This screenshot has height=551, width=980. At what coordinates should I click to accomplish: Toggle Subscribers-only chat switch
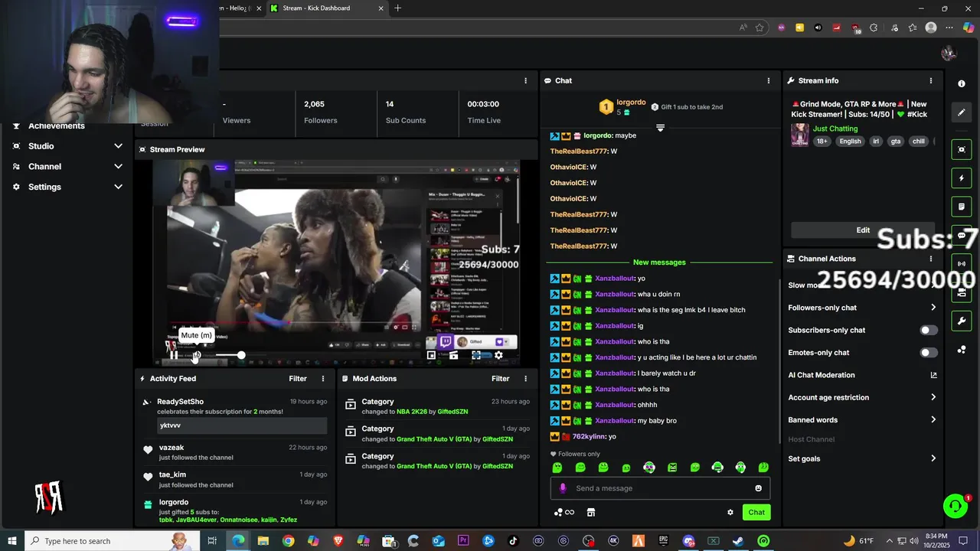(928, 331)
